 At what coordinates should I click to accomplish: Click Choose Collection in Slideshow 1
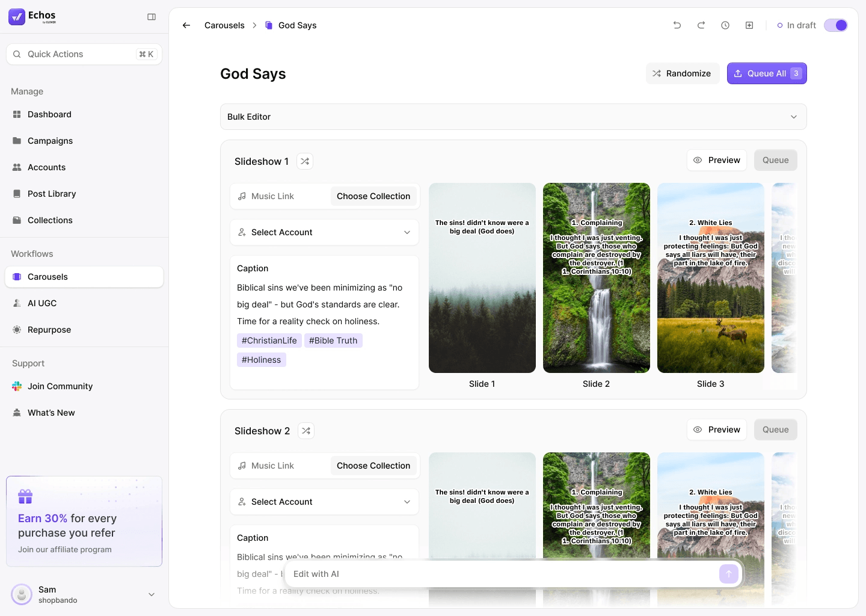(373, 196)
